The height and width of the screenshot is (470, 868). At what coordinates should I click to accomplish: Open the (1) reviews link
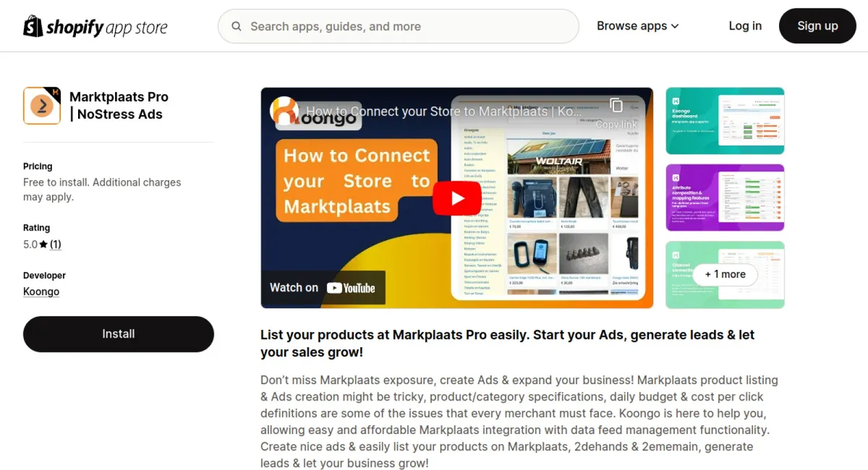coord(56,244)
